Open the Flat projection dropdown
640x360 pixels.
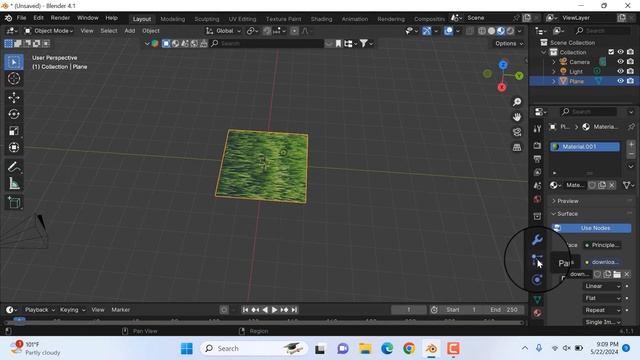pyautogui.click(x=602, y=298)
